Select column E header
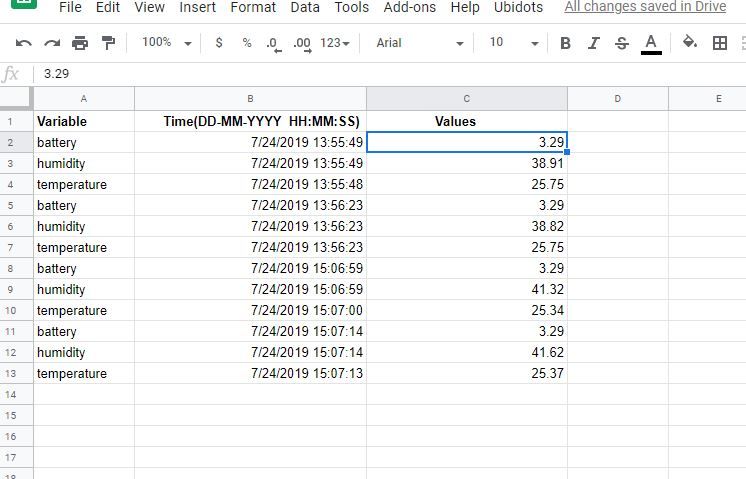Screen dimensions: 746x479 (707, 98)
